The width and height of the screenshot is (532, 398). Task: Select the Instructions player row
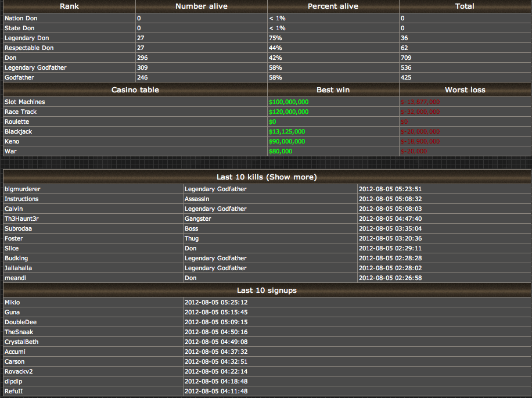267,199
